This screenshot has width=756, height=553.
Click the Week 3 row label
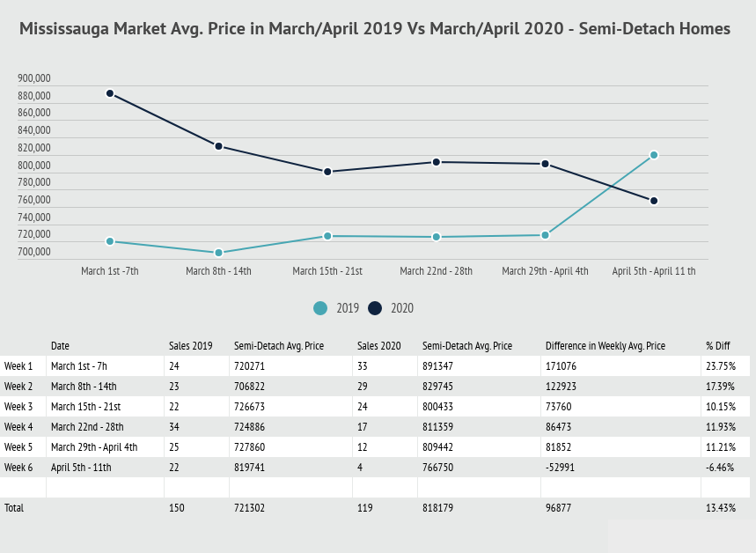(18, 407)
